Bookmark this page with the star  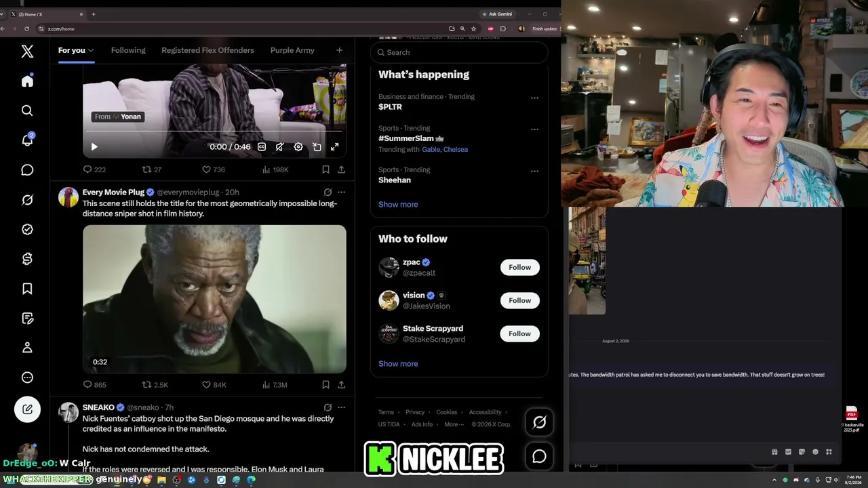[x=473, y=28]
